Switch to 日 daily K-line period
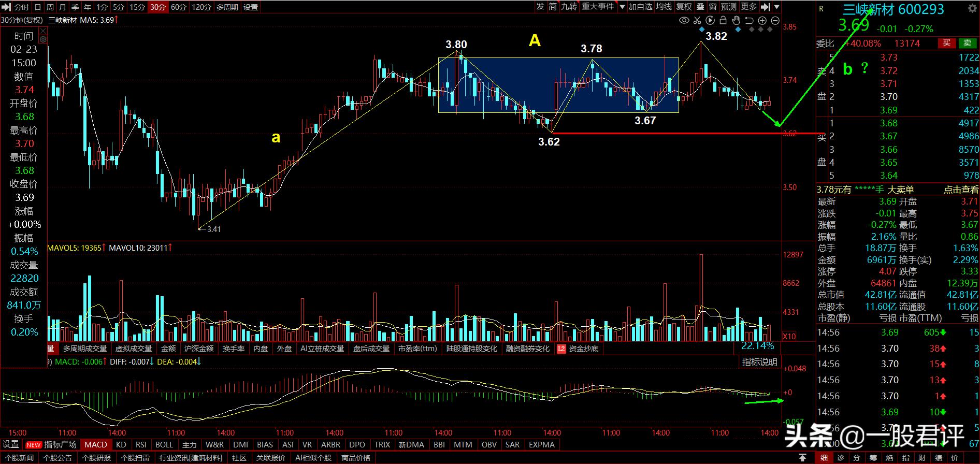The image size is (980, 464). [37, 7]
